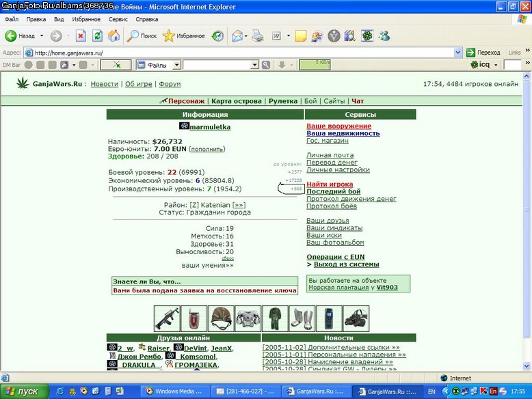The width and height of the screenshot is (532, 399).
Task: Open the Справка menu
Action: [x=147, y=19]
